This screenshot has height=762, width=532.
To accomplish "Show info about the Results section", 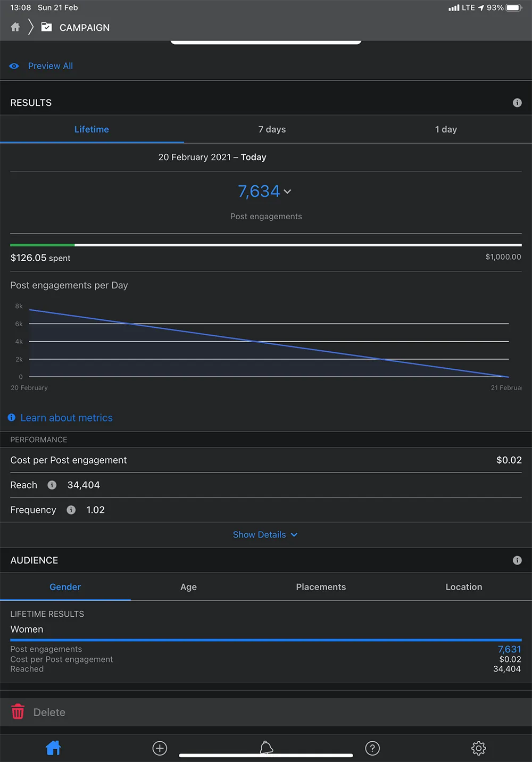I will (517, 103).
